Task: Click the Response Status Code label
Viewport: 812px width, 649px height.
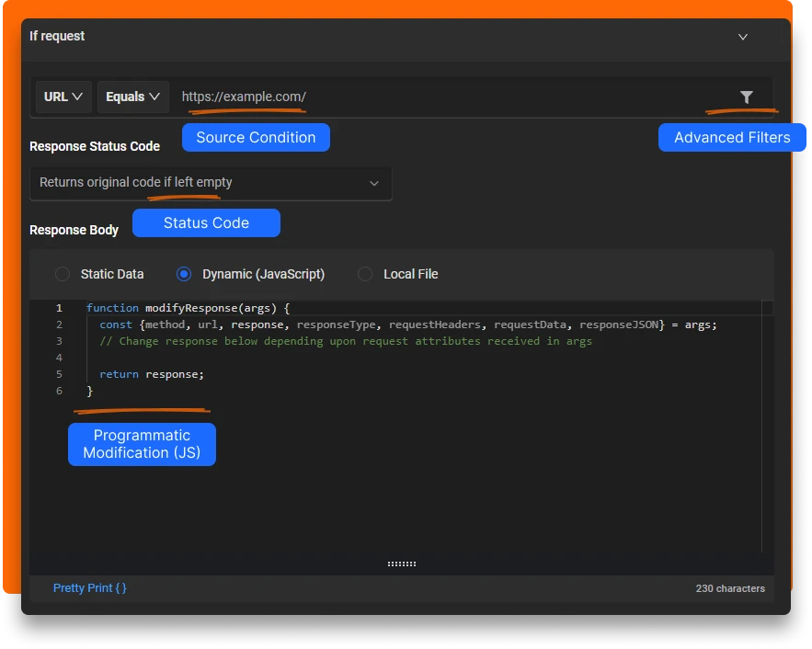Action: pyautogui.click(x=95, y=146)
